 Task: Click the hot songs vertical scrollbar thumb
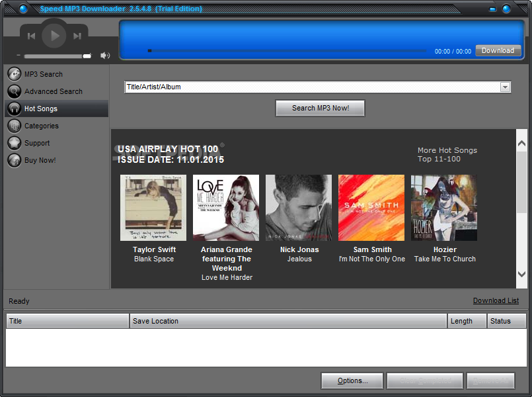[x=522, y=183]
